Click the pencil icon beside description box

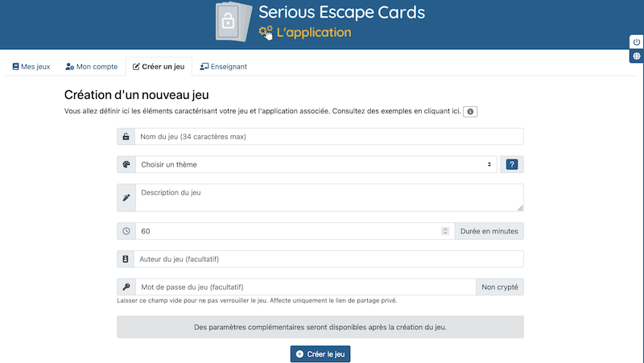point(126,198)
